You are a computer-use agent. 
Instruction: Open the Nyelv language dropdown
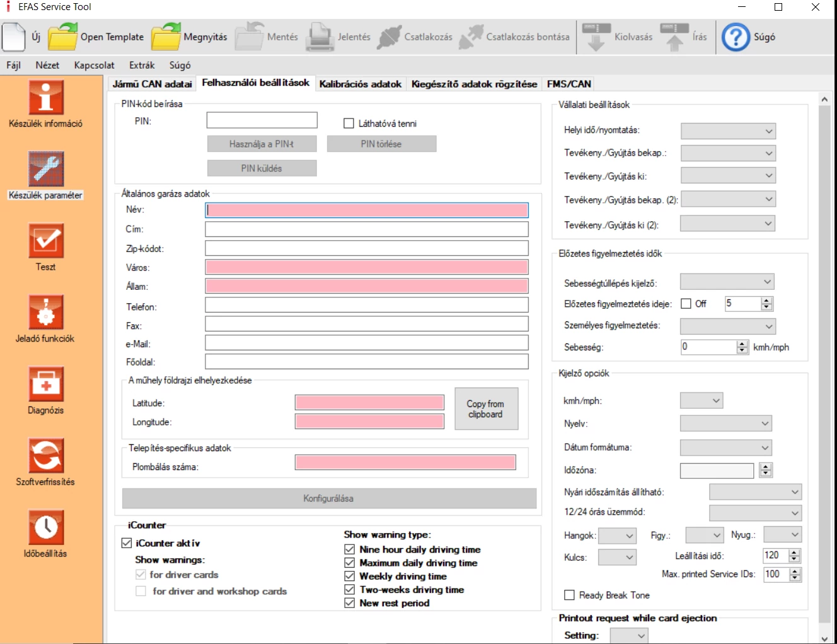[726, 423]
